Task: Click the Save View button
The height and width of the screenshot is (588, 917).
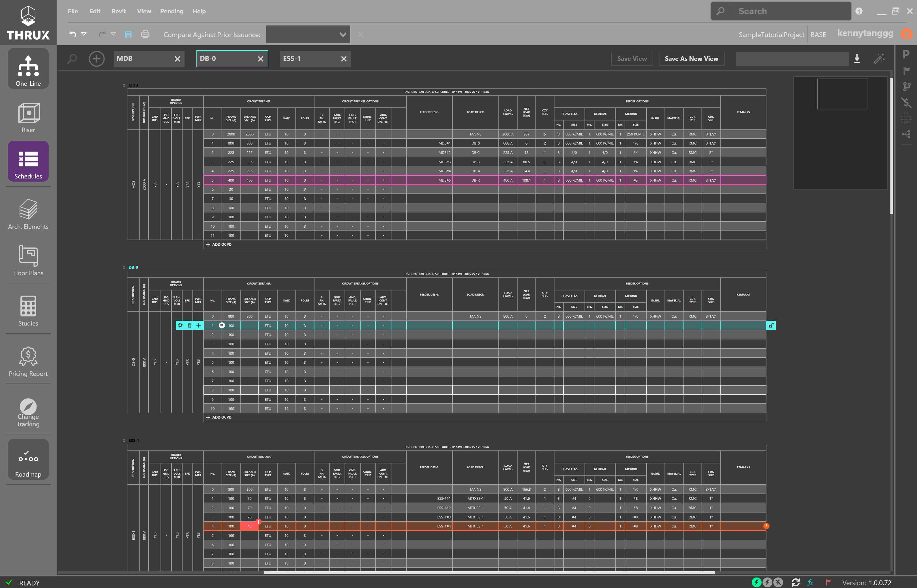Action: 632,59
